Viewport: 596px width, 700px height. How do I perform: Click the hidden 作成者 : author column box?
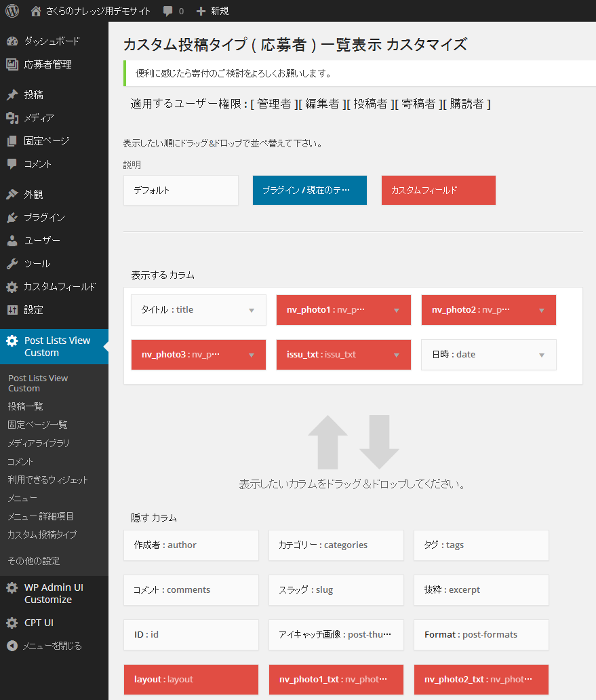(191, 545)
